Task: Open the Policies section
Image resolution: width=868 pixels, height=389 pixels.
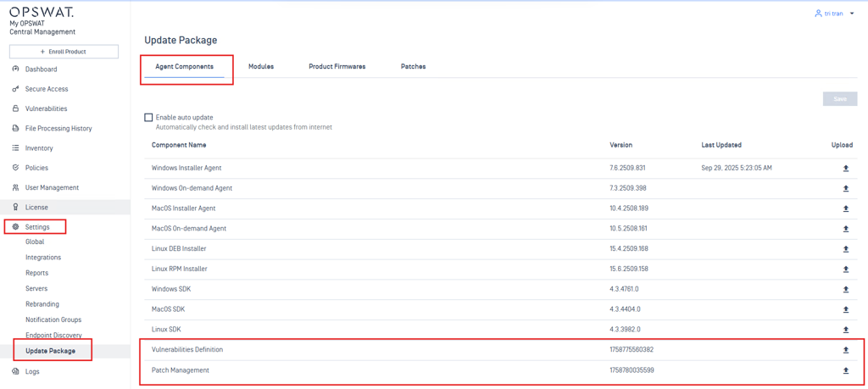Action: 36,168
